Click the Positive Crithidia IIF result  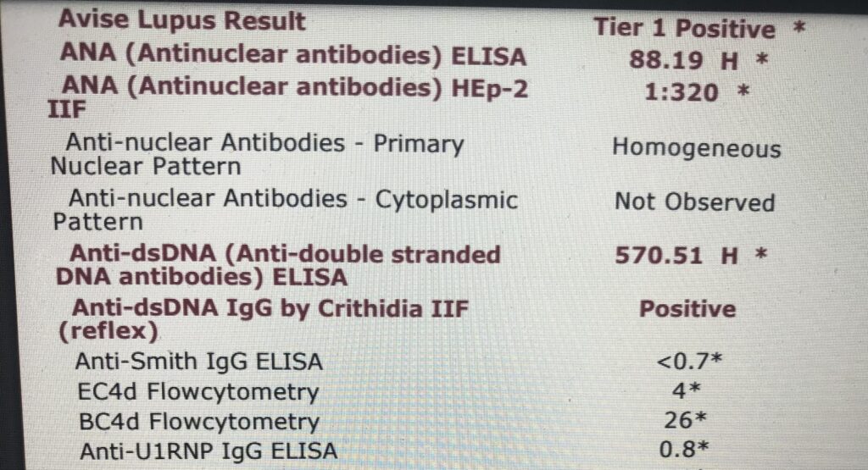(x=687, y=308)
